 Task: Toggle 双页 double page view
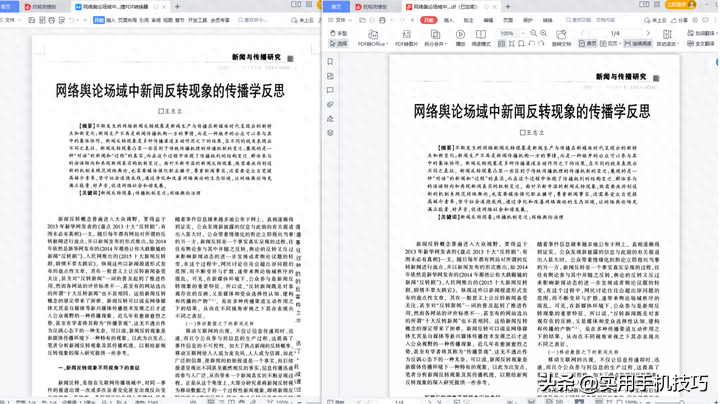[609, 44]
